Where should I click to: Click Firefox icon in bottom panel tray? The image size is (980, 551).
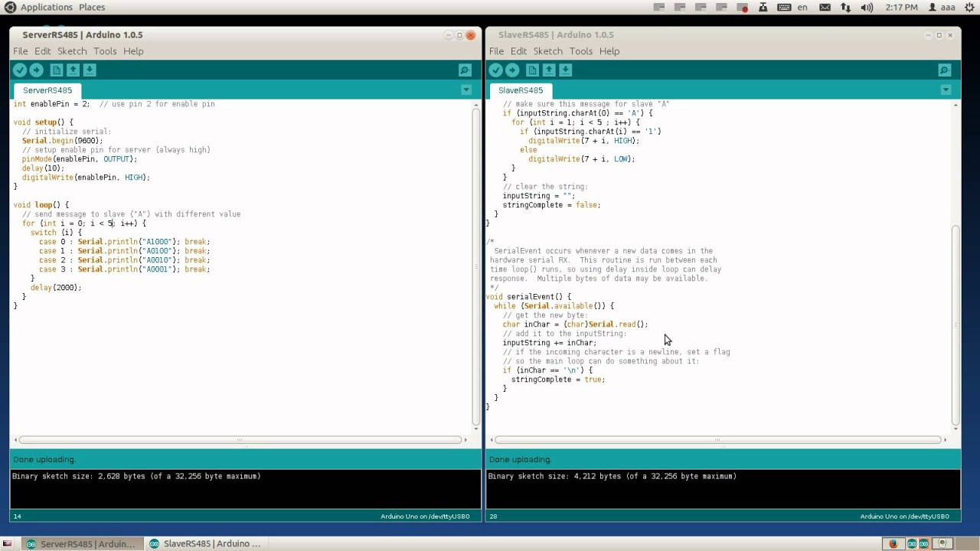(893, 544)
